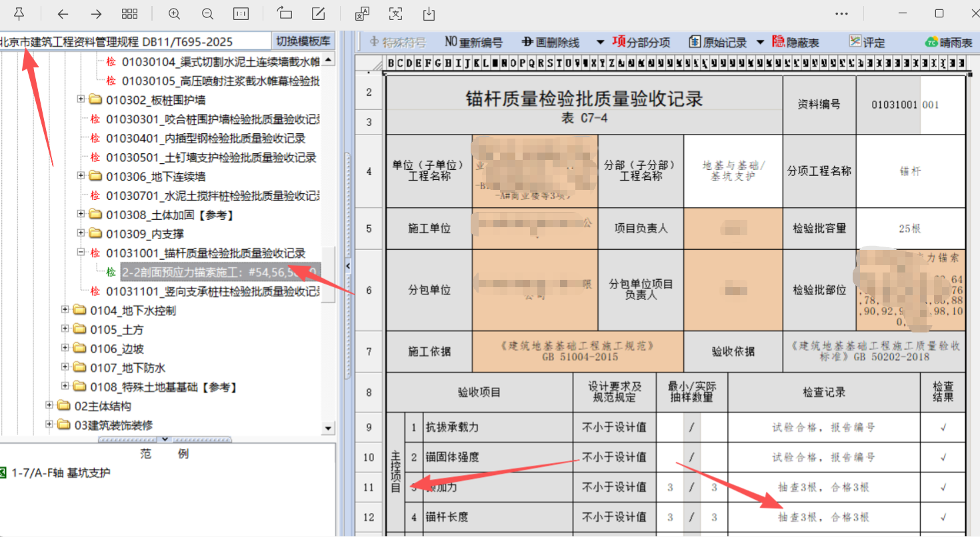Click the tree scrollbar down arrow
The width and height of the screenshot is (980, 537).
pyautogui.click(x=327, y=428)
